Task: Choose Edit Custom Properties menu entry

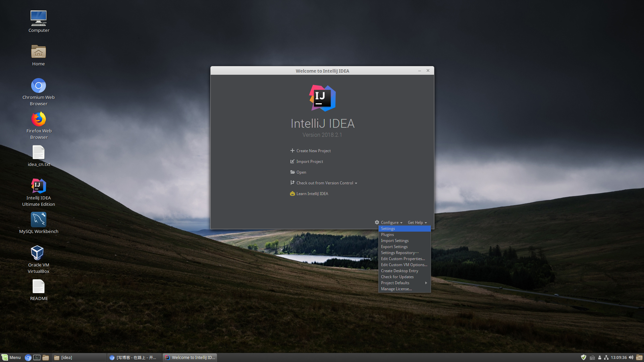Action: click(x=405, y=259)
